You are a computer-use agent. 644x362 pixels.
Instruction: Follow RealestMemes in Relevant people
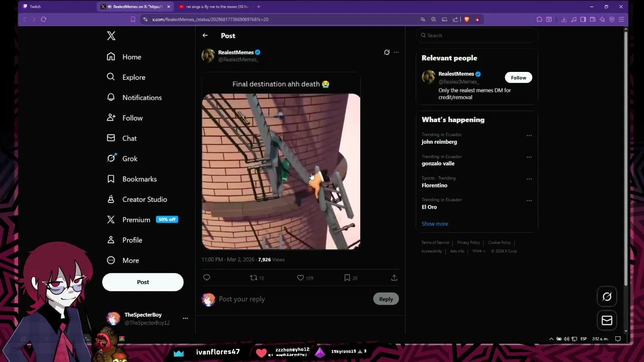(518, 77)
